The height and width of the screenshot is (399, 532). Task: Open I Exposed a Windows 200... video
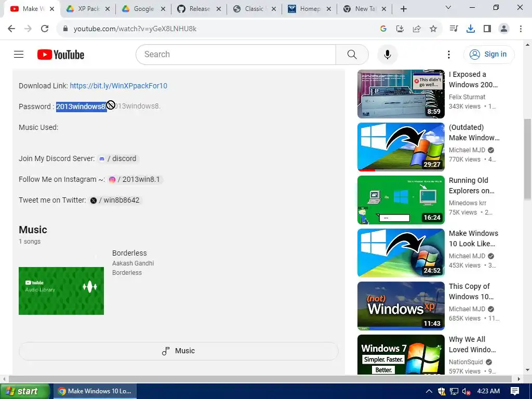(401, 94)
